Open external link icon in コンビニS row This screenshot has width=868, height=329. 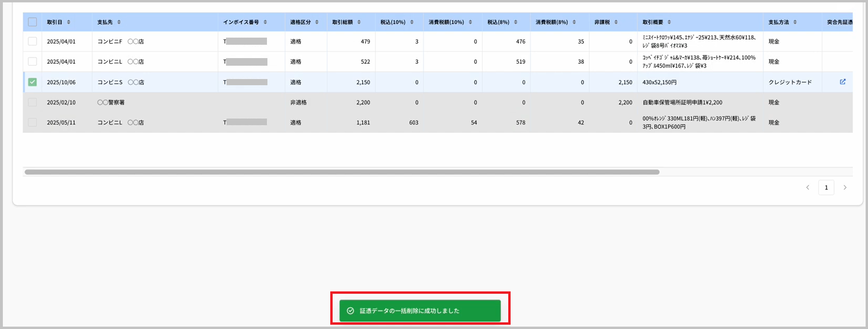tap(843, 82)
